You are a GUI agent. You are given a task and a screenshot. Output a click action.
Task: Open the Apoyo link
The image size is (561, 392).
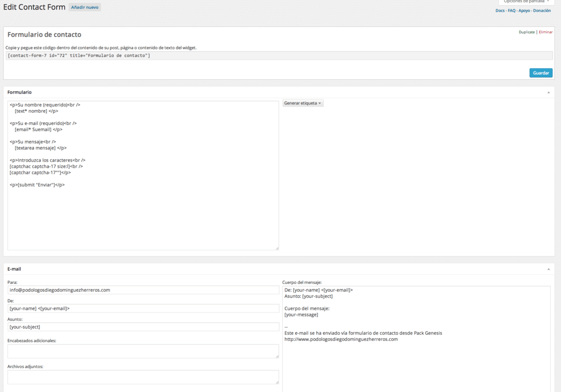click(524, 11)
